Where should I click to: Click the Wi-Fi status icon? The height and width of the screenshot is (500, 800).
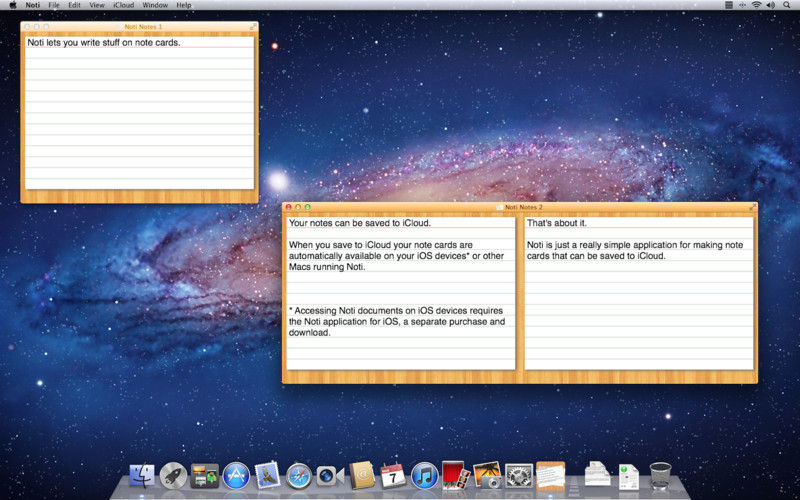pos(757,5)
